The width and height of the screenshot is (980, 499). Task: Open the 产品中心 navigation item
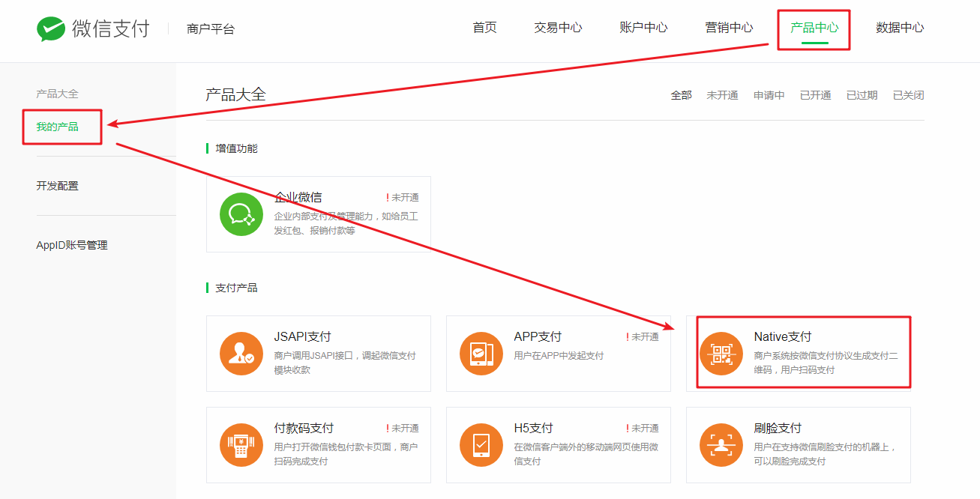click(814, 28)
